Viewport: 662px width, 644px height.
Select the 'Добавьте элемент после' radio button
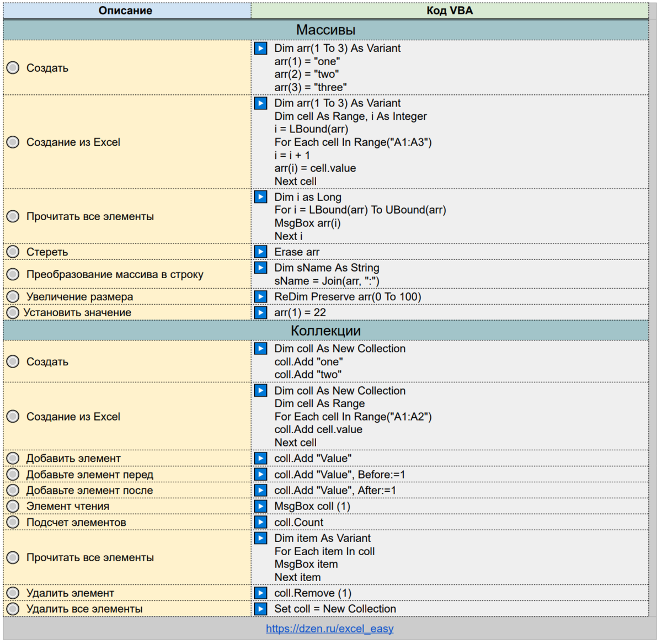(13, 490)
